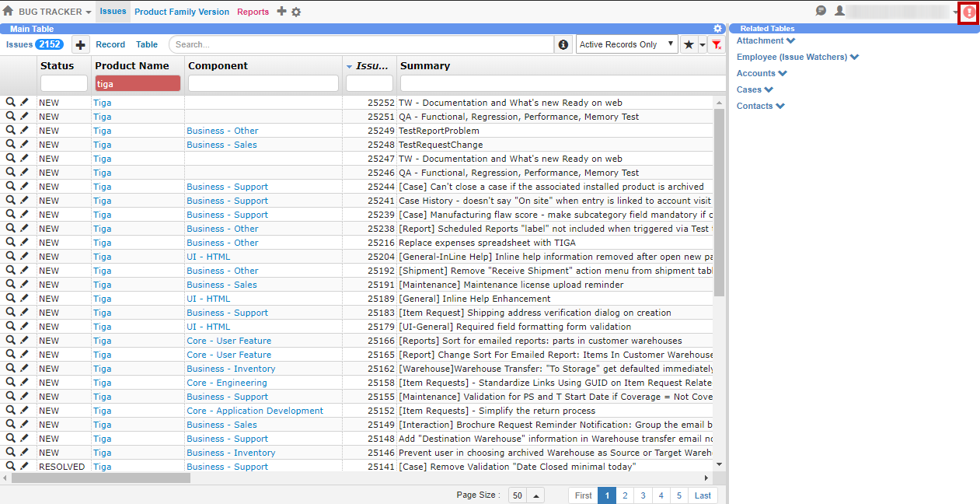Viewport: 980px width, 504px height.
Task: Clear filters with the red funnel icon
Action: (x=717, y=45)
